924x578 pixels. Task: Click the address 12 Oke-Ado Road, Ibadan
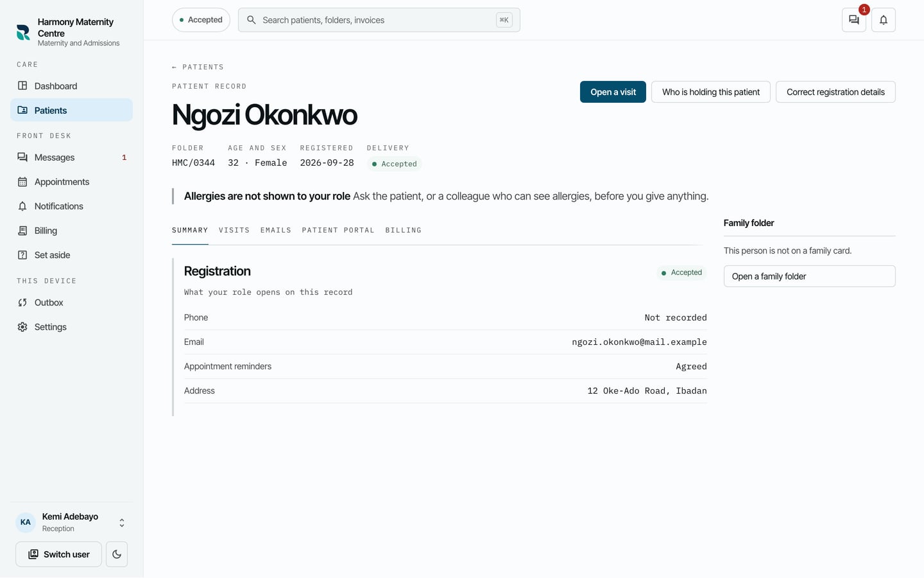[x=647, y=390]
